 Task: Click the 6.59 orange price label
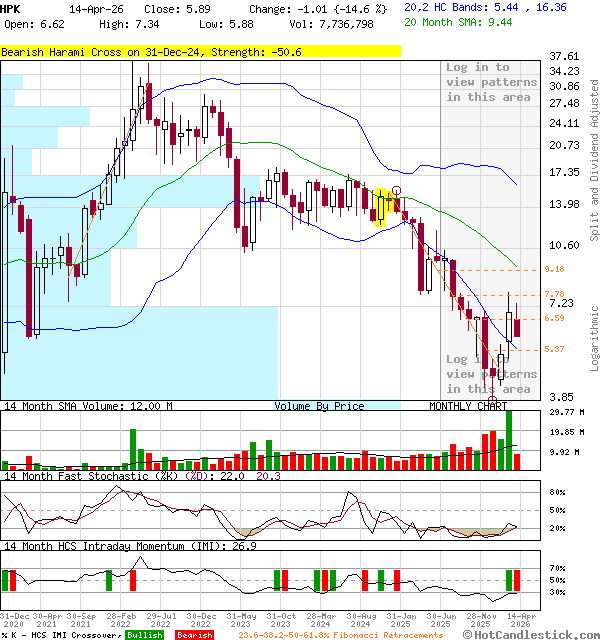click(555, 318)
